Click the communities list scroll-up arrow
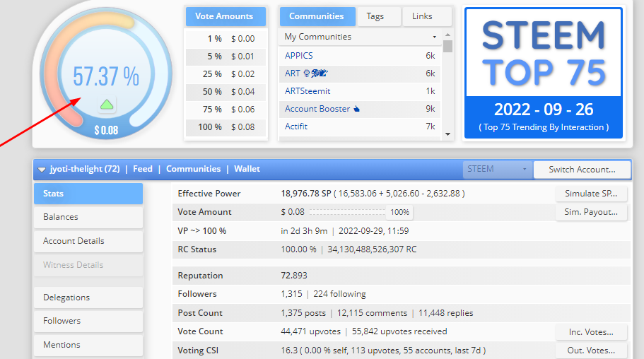The image size is (644, 359). point(447,35)
